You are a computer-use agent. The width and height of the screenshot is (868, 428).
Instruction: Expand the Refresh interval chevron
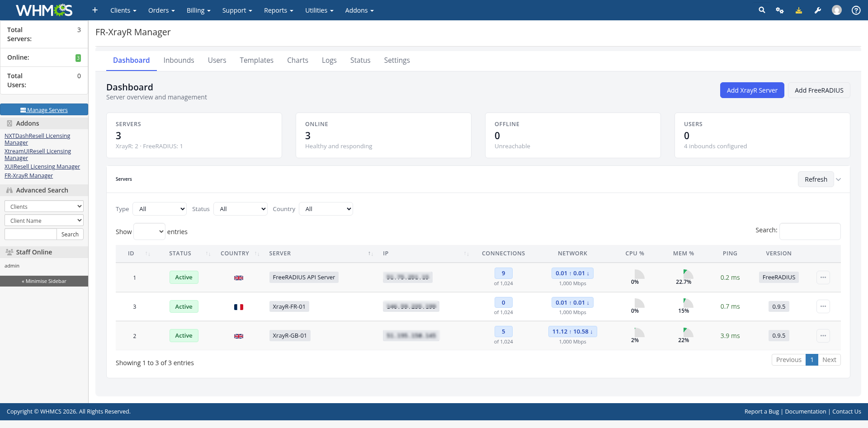click(839, 179)
